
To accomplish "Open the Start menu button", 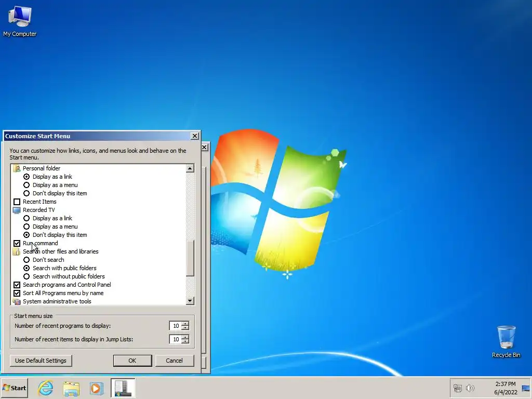I will pos(14,388).
